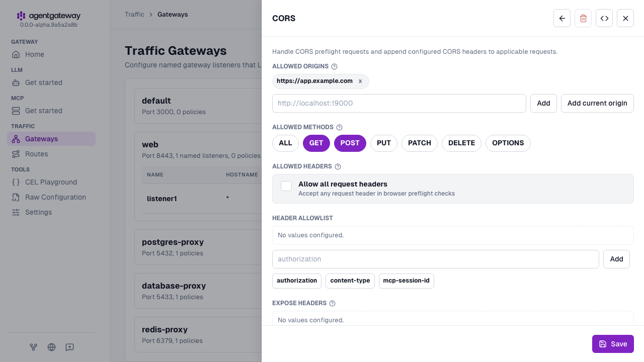Click the network graph icon at sidebar bottom

33,347
